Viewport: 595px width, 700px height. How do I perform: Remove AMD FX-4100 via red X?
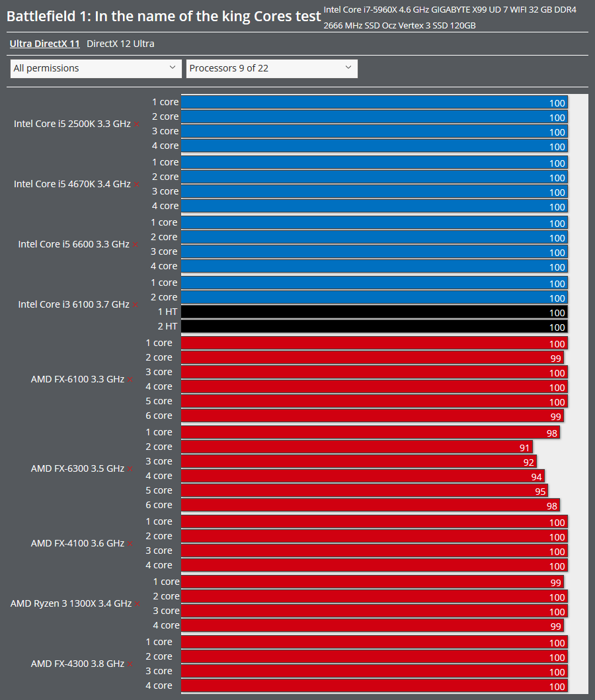130,544
